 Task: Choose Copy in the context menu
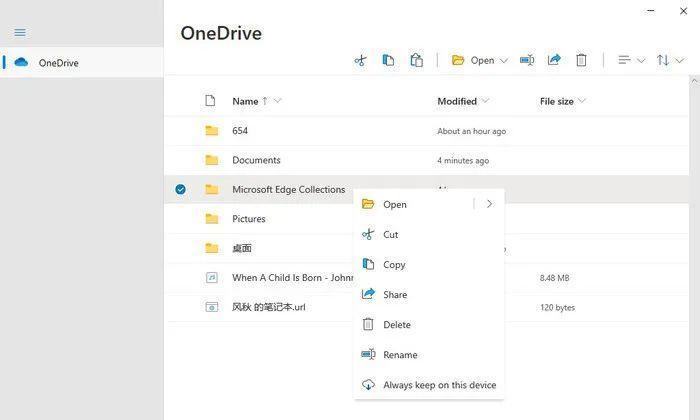429,264
